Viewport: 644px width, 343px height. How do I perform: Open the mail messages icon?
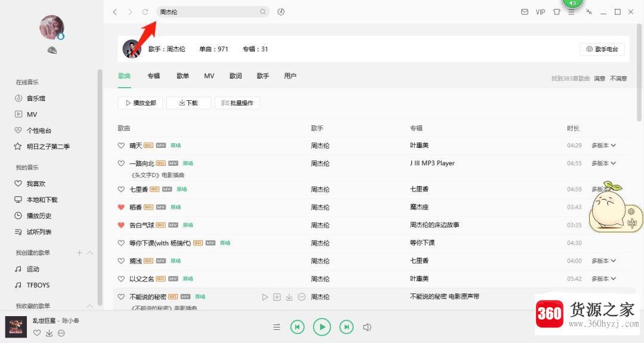pos(525,12)
